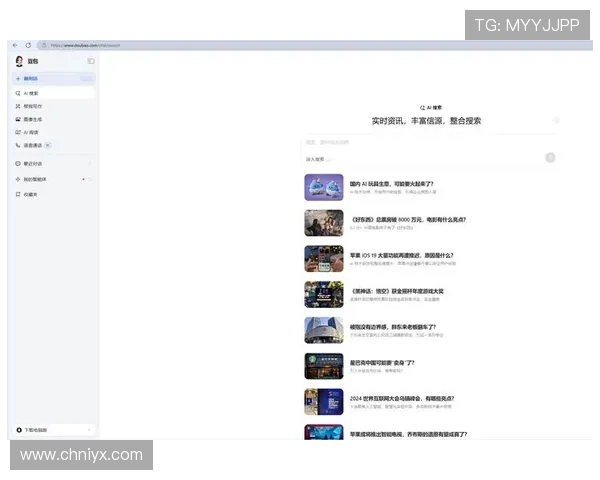600x480 pixels.
Task: Open 图像生成 in the sidebar
Action: coord(54,119)
